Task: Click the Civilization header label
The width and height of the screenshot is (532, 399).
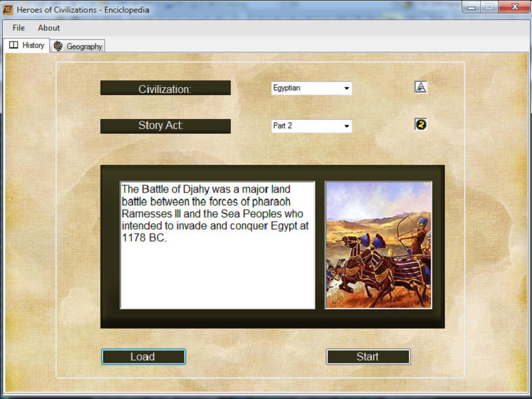Action: (x=165, y=87)
